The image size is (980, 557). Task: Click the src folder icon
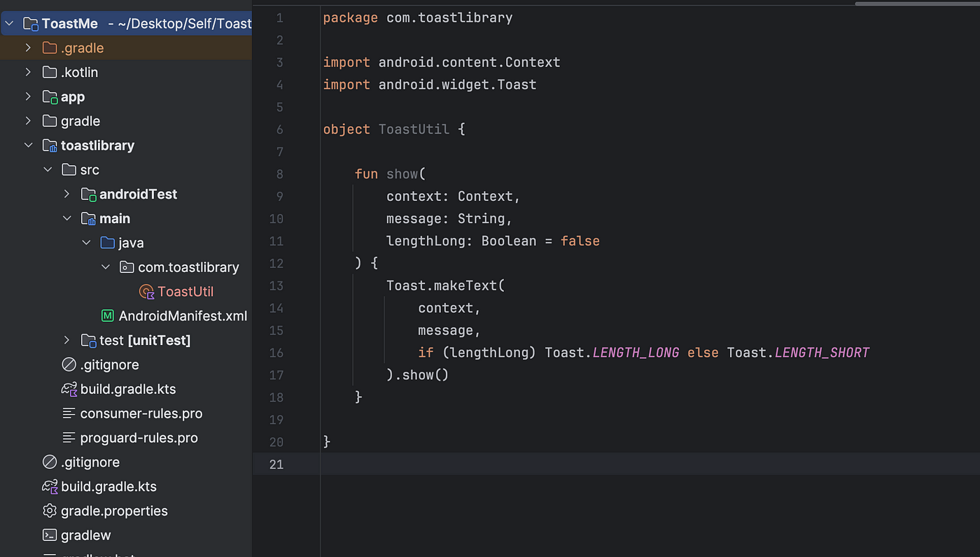coord(69,170)
